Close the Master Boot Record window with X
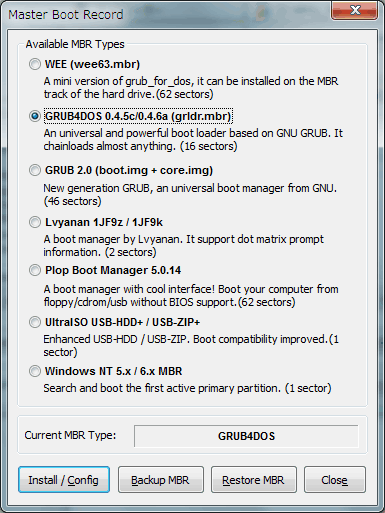Screen dimensions: 385x513 354,10
